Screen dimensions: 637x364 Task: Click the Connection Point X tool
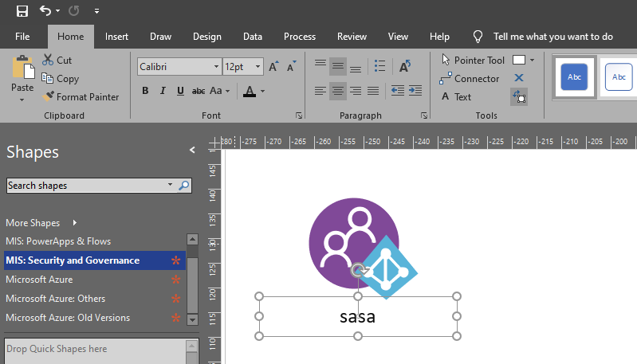click(519, 78)
